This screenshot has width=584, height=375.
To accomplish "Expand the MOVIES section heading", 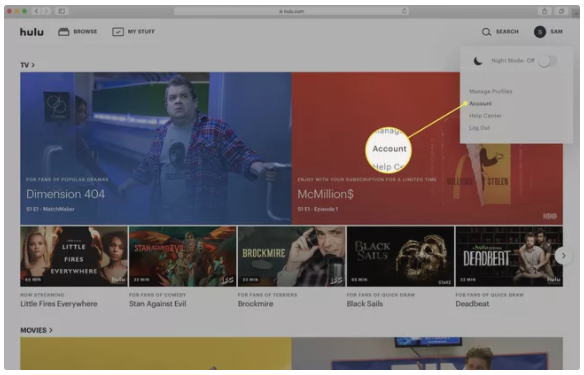I will pyautogui.click(x=36, y=330).
